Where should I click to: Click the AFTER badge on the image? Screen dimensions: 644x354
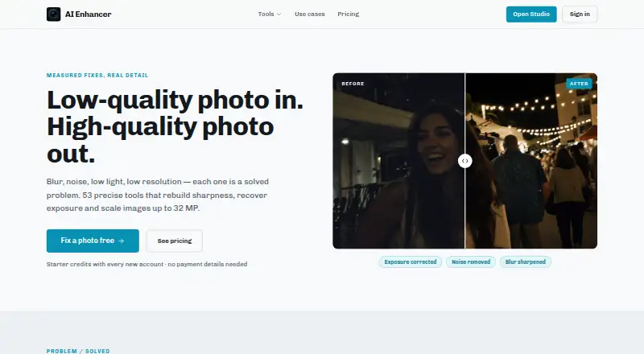pyautogui.click(x=579, y=84)
